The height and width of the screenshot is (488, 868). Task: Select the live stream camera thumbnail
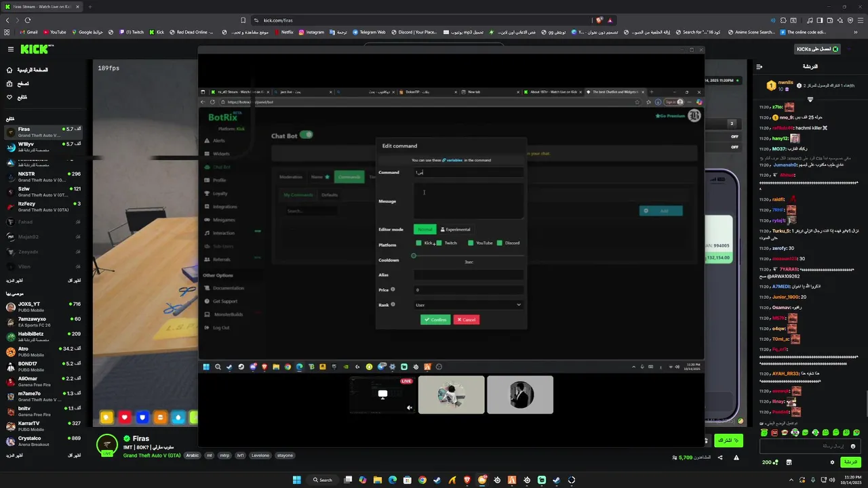tap(382, 394)
